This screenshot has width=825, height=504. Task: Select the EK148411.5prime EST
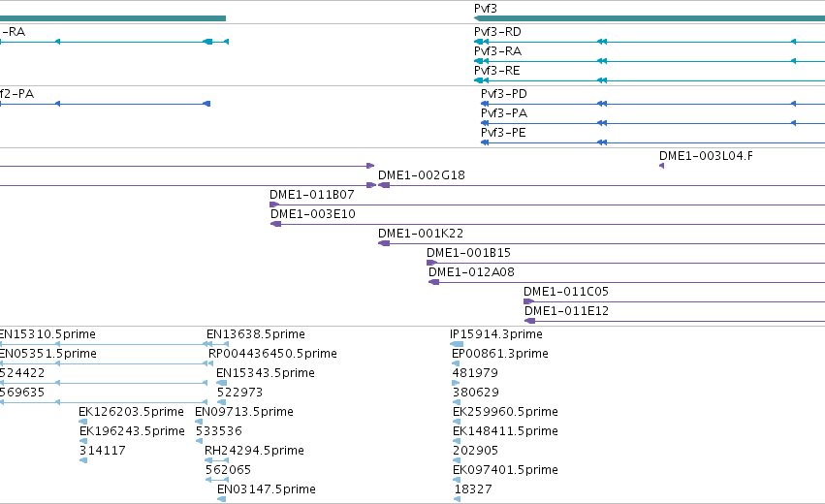click(x=505, y=432)
